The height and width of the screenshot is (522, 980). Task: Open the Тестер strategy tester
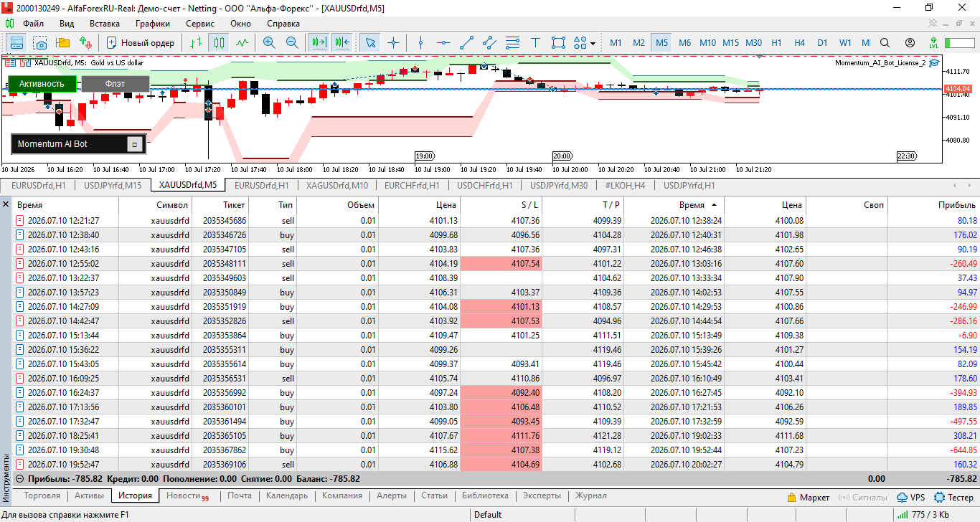953,497
